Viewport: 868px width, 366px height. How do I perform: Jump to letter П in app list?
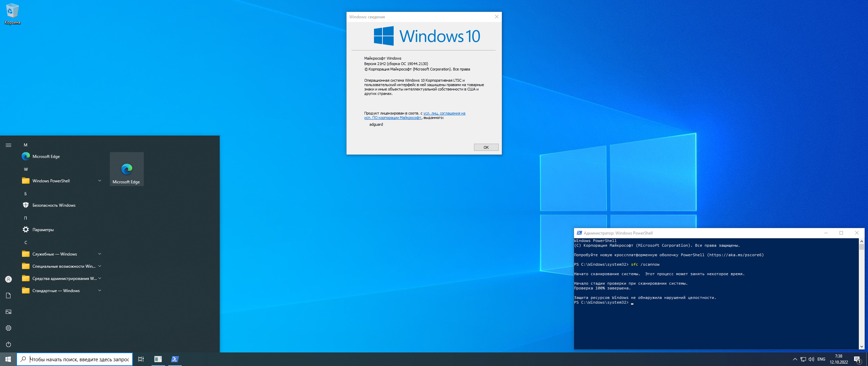[25, 218]
